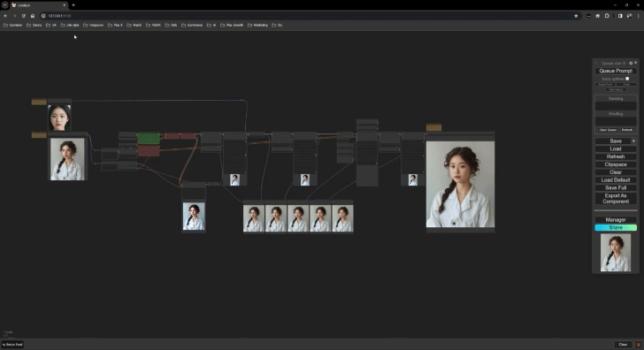Image resolution: width=644 pixels, height=350 pixels.
Task: Click the Clear Queue button
Action: 608,130
